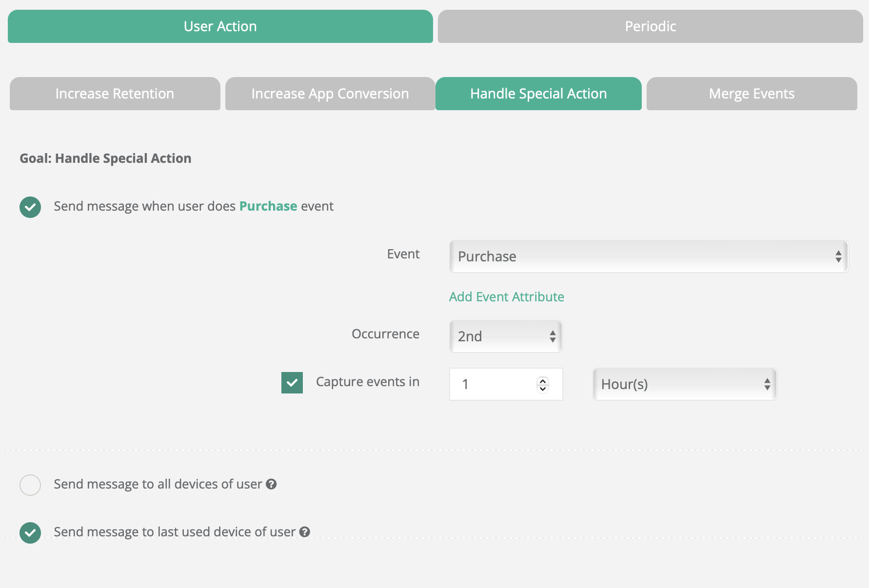Increase capture events number with up arrow
The width and height of the screenshot is (870, 588).
tap(543, 381)
